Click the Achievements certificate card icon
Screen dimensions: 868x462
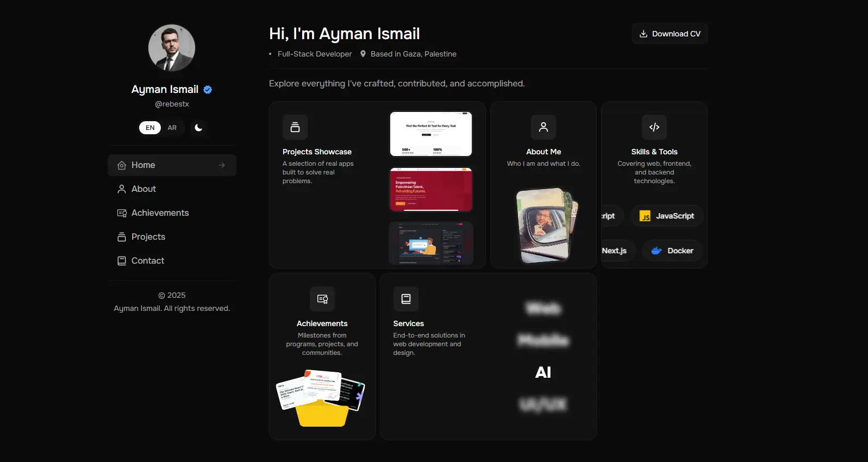[322, 299]
